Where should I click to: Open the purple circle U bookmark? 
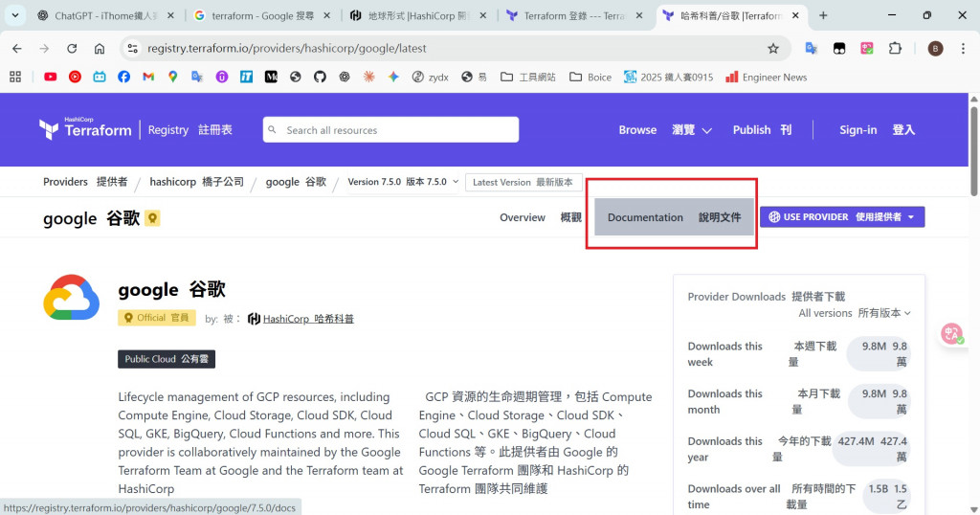pos(222,77)
